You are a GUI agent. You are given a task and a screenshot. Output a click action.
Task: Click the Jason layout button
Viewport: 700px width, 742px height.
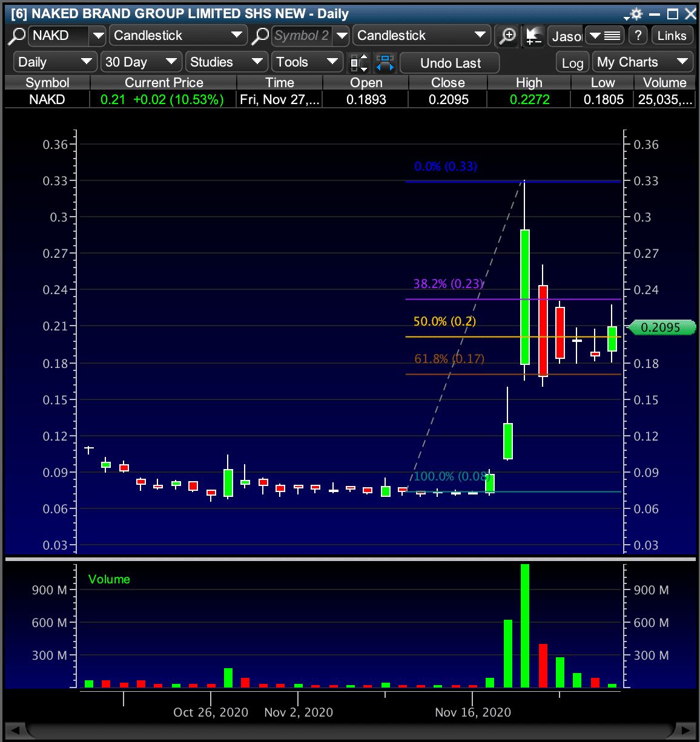tap(566, 36)
